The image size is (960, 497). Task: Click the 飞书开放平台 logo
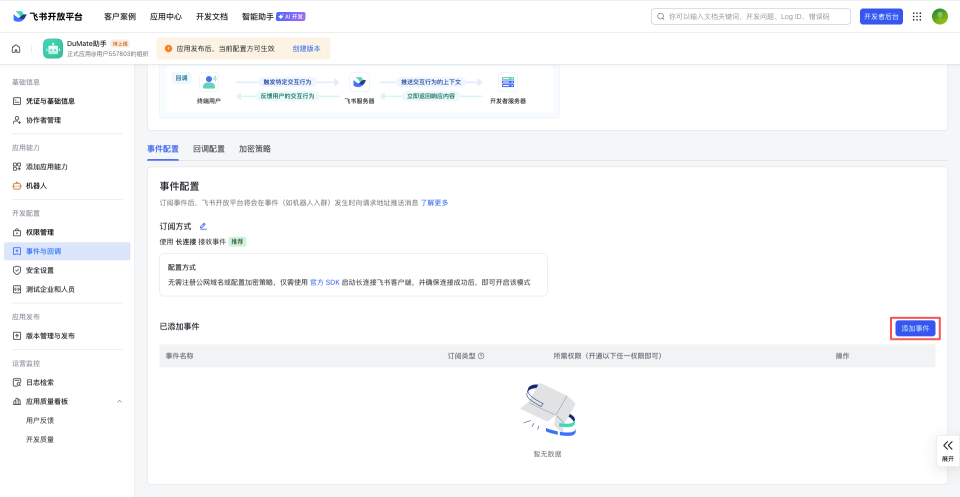48,16
